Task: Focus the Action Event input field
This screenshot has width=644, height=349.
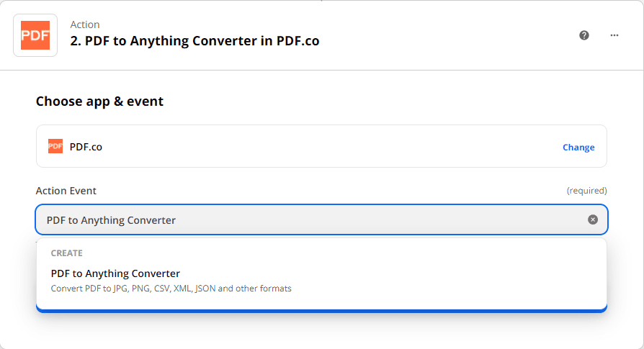Action: coord(310,219)
